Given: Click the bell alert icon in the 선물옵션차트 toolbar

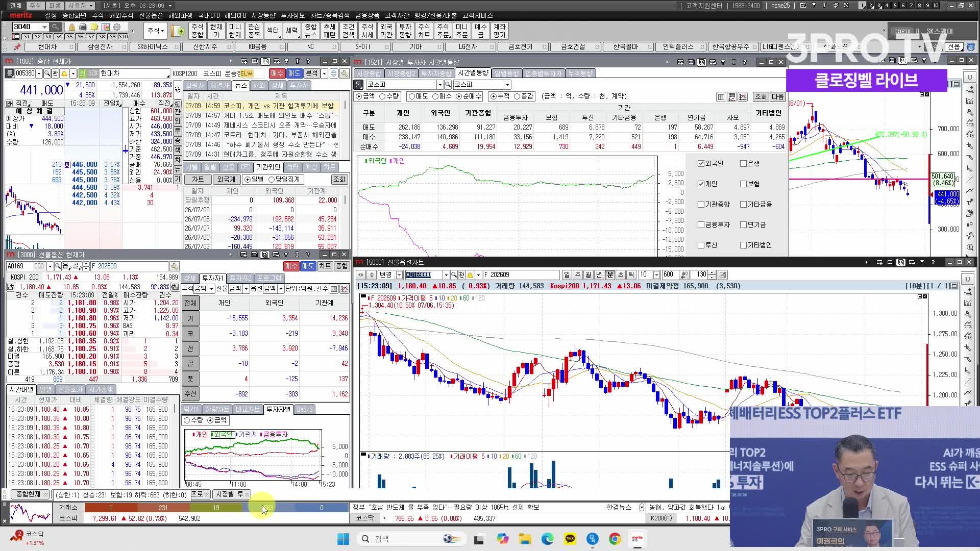Looking at the screenshot, I should click(470, 275).
